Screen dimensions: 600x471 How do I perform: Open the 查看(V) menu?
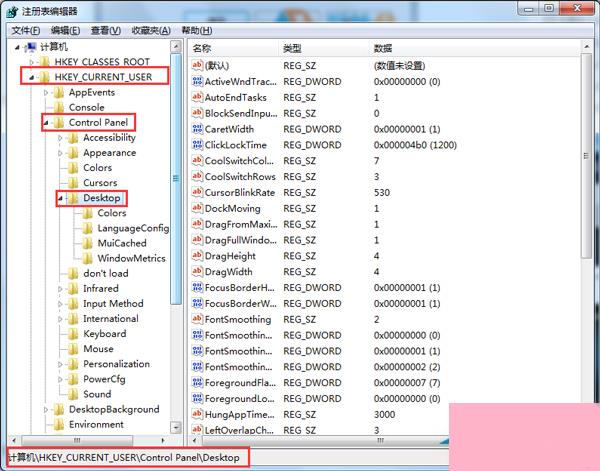click(106, 30)
